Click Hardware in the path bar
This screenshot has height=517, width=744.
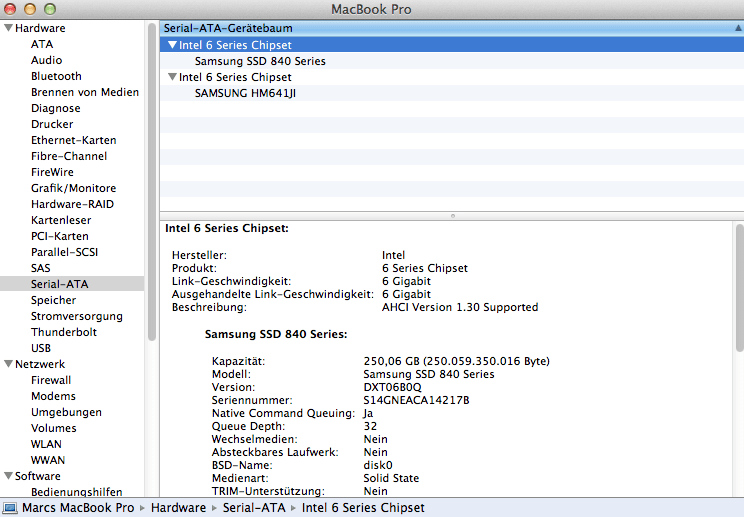click(178, 508)
